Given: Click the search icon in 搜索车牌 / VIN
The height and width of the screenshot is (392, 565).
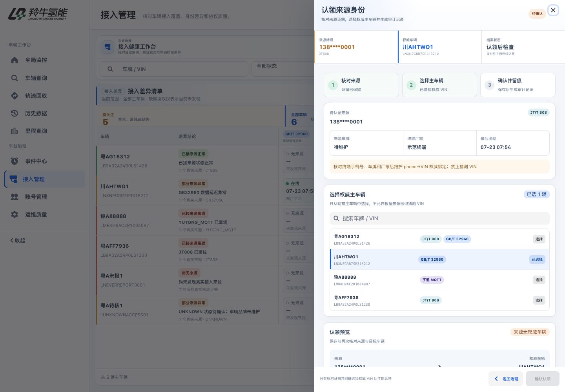Looking at the screenshot, I should point(336,218).
